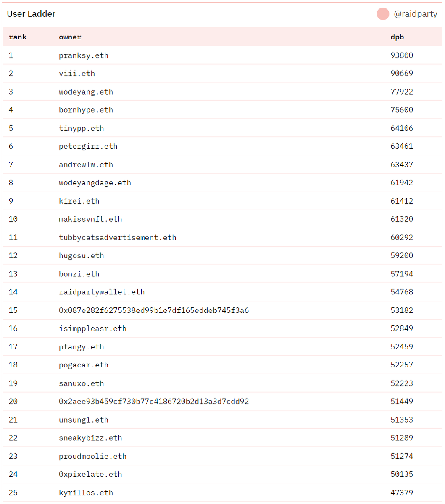Select owner makissvnft.eth
Viewport: 445px width, 504px height.
click(90, 219)
